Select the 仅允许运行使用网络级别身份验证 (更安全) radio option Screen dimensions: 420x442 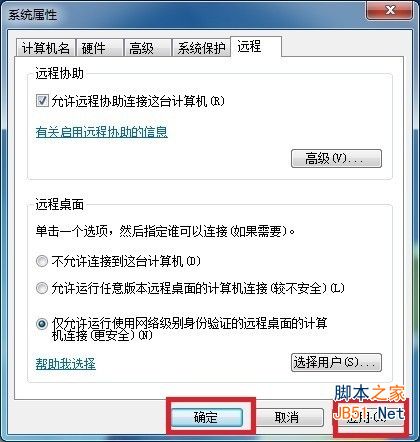(42, 324)
